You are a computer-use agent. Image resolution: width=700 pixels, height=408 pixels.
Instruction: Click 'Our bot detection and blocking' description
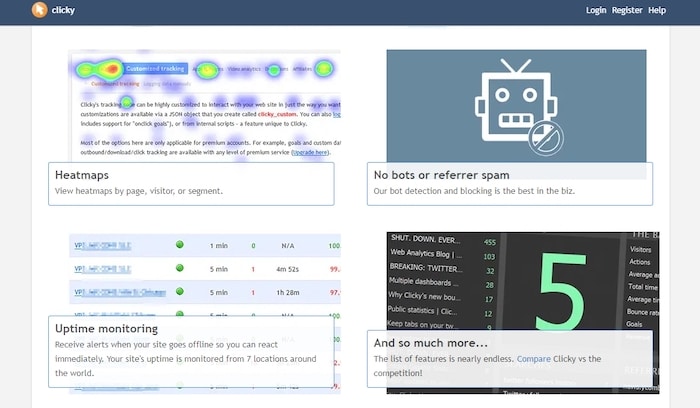(474, 191)
